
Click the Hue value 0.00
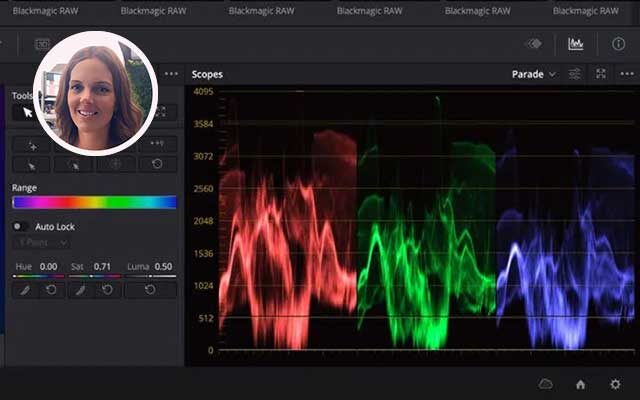(48, 267)
